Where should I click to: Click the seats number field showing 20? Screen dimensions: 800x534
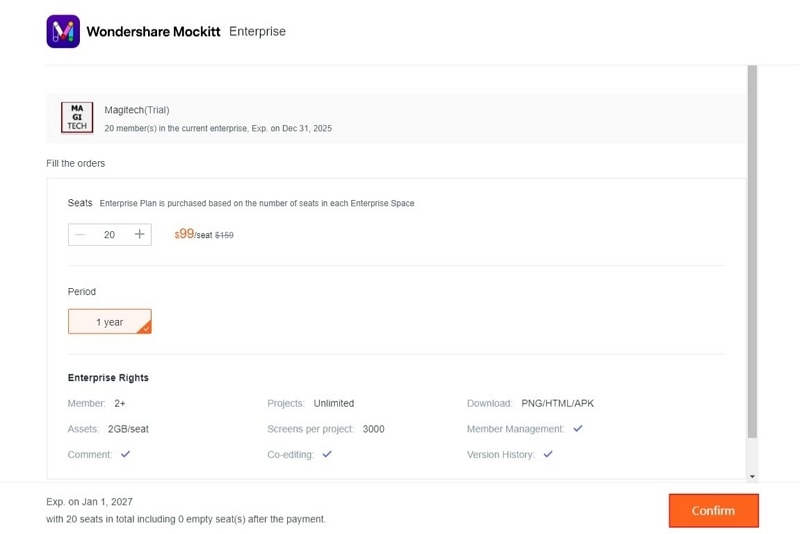pyautogui.click(x=109, y=235)
